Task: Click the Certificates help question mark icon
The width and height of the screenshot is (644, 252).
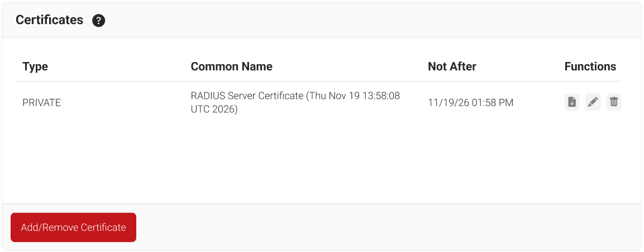Action: 99,21
